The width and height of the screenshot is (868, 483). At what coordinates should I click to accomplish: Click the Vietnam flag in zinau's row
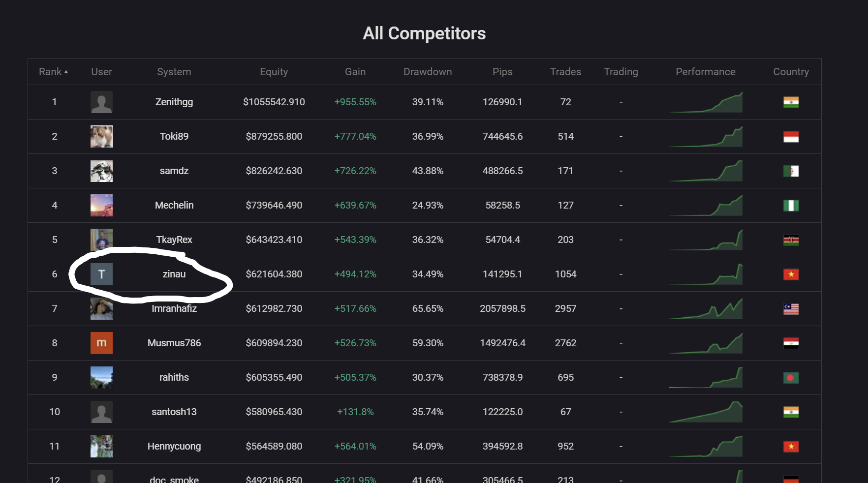point(791,274)
